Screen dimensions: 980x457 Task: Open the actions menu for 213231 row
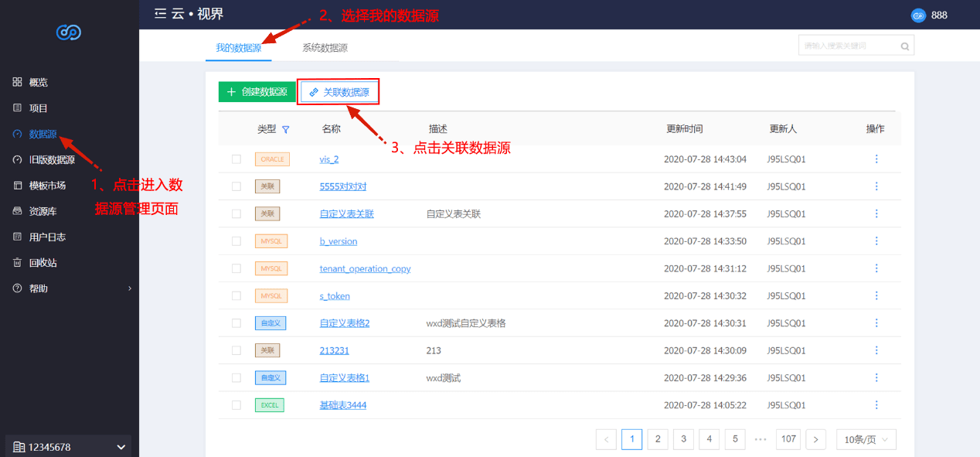click(x=876, y=350)
